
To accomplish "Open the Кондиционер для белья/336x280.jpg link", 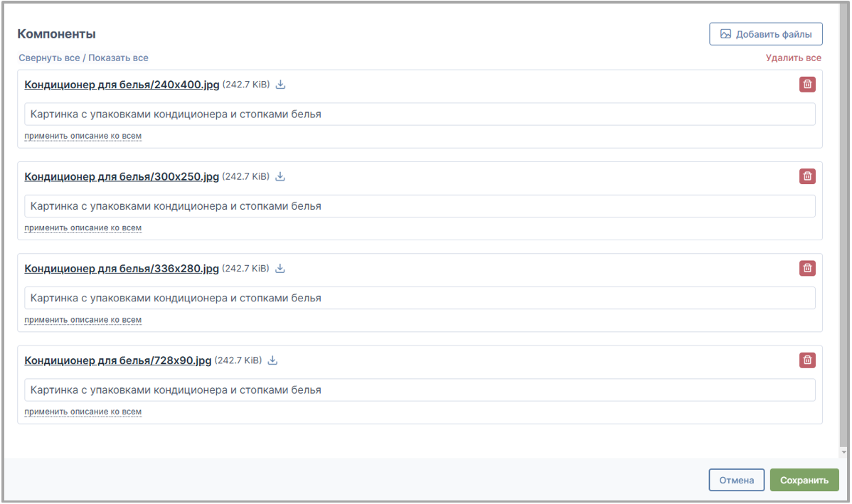I will click(122, 268).
